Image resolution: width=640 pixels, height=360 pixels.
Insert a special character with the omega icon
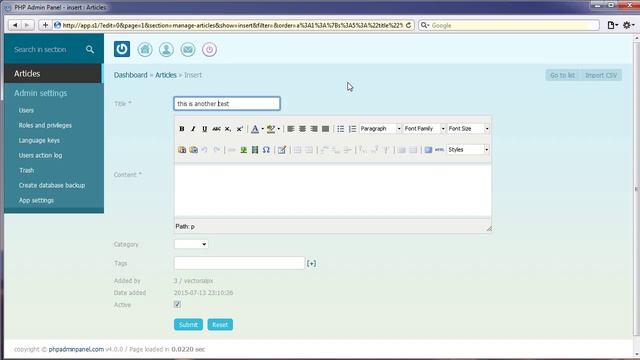click(x=266, y=150)
